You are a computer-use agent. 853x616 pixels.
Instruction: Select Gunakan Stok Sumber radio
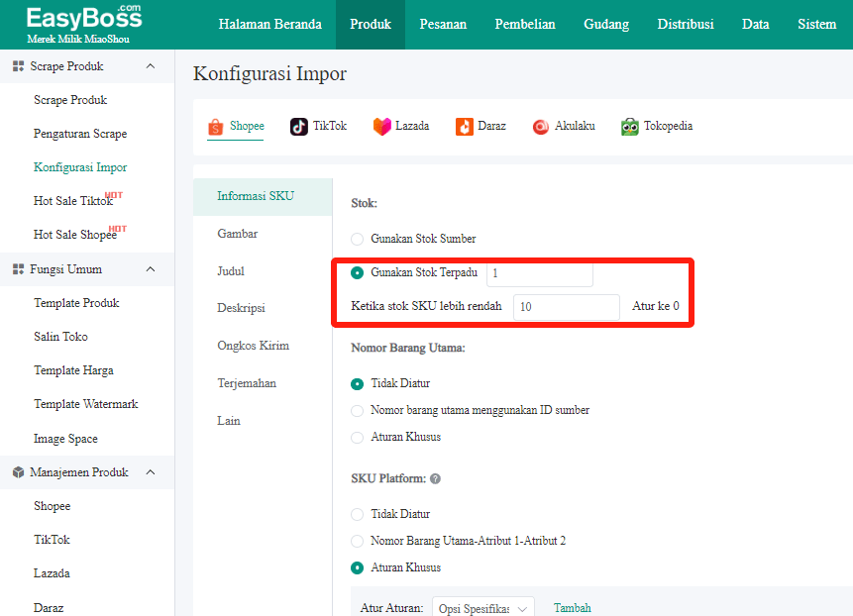[x=357, y=239]
